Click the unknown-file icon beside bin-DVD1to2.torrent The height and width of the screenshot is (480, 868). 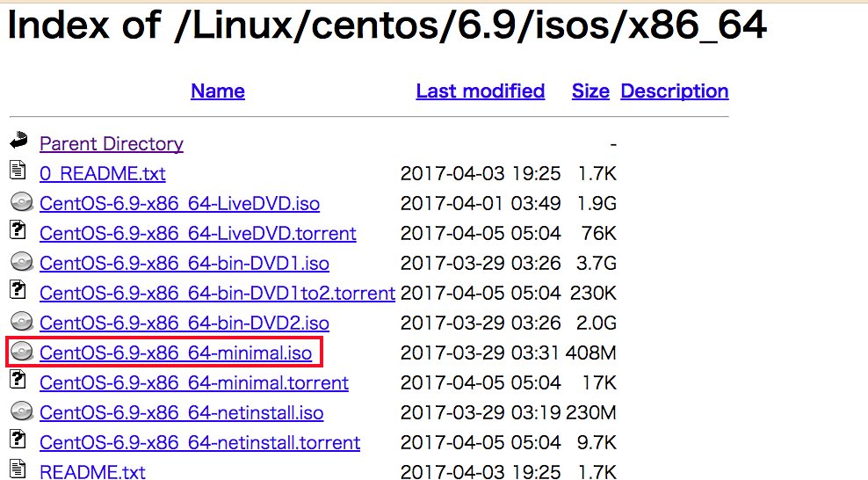pos(18,289)
